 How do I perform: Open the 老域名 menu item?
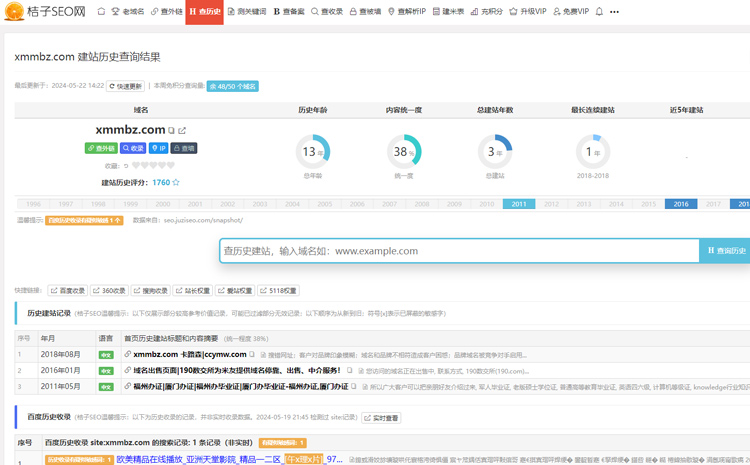coord(128,11)
